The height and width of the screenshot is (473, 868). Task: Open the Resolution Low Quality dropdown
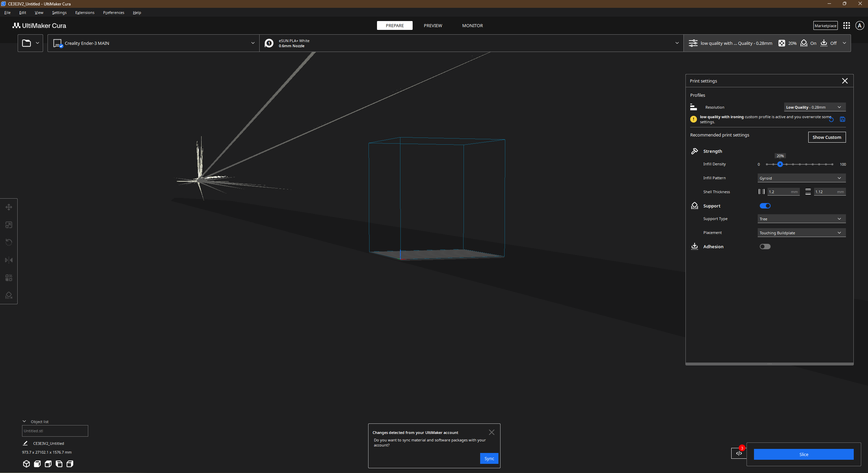815,107
